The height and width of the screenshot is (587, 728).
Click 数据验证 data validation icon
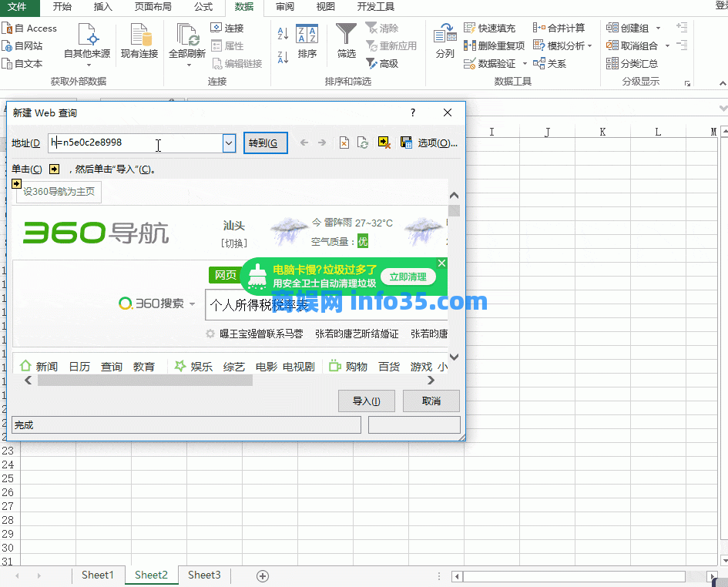[469, 64]
